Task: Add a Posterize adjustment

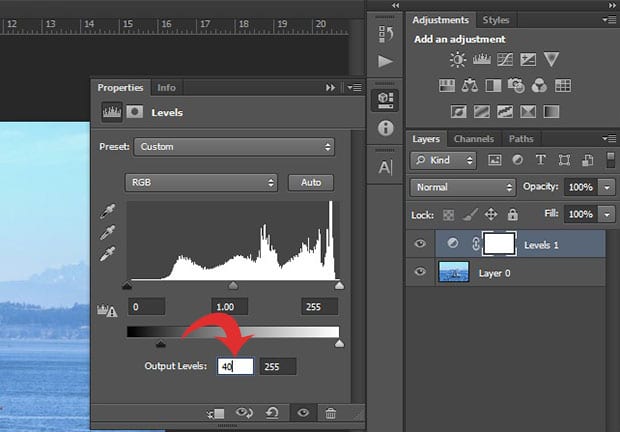Action: click(x=482, y=111)
